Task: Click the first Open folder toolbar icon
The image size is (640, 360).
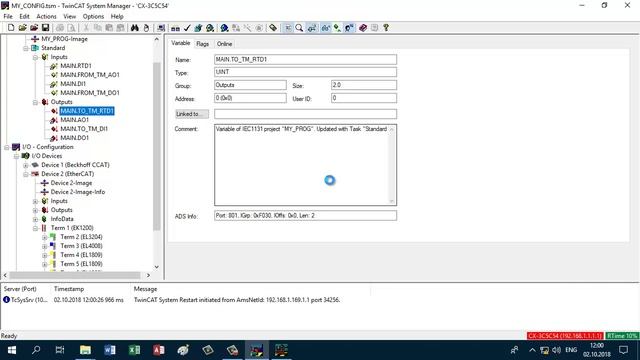Action: [22, 28]
